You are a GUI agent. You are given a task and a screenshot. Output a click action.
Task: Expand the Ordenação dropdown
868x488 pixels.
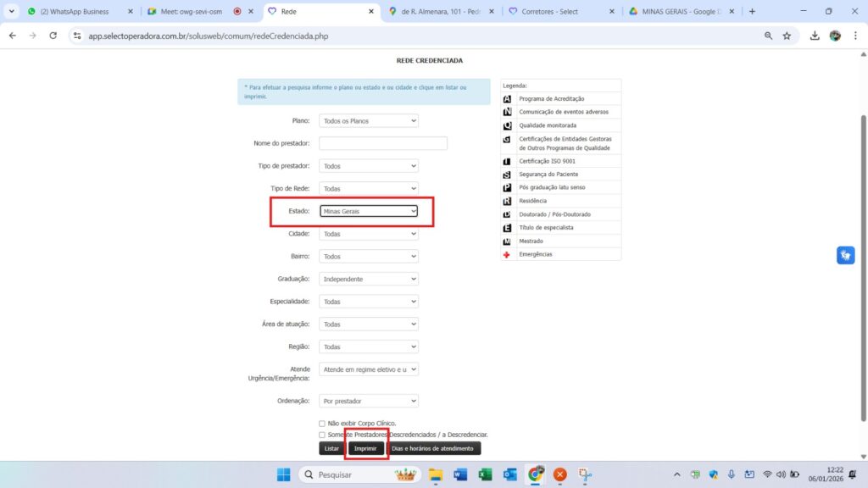click(x=369, y=401)
